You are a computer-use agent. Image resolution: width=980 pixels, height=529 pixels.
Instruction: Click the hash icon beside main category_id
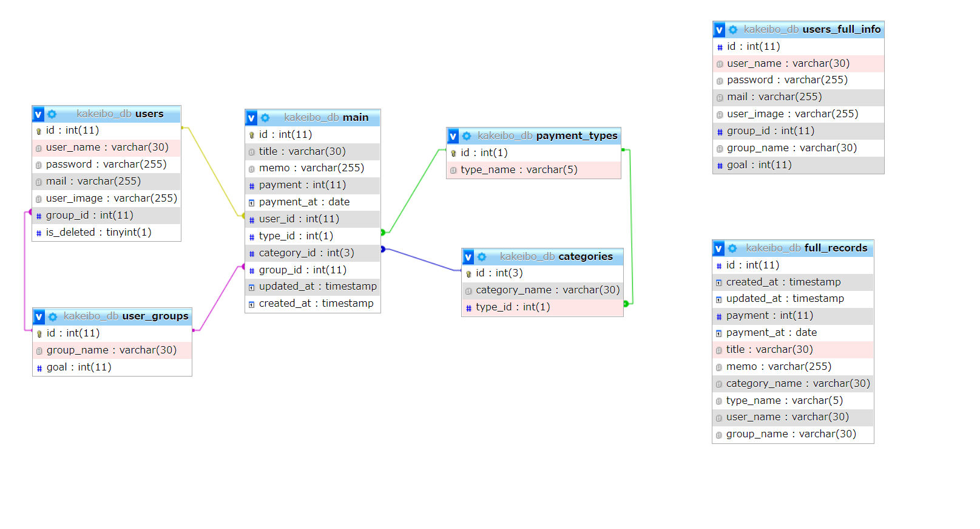(x=252, y=254)
